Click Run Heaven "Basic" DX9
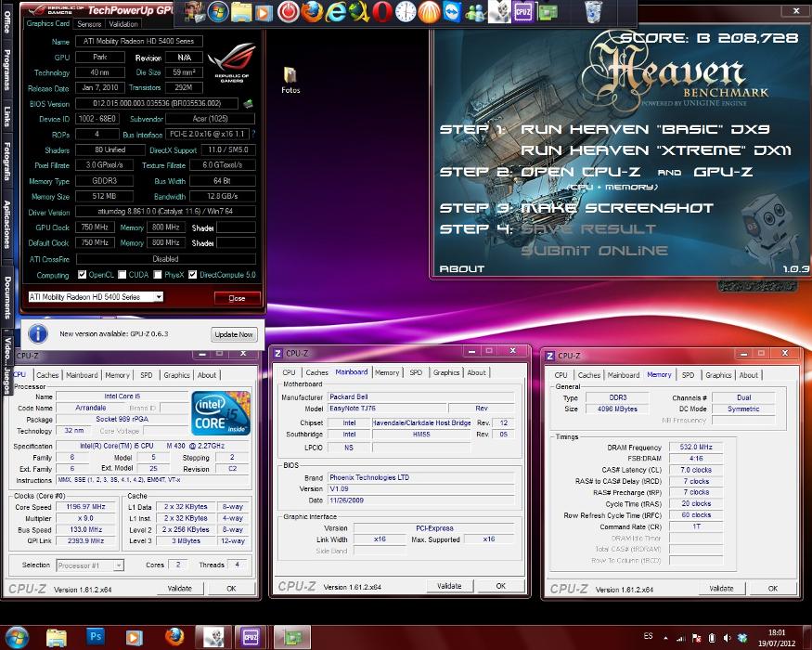Image resolution: width=812 pixels, height=650 pixels. (x=645, y=129)
